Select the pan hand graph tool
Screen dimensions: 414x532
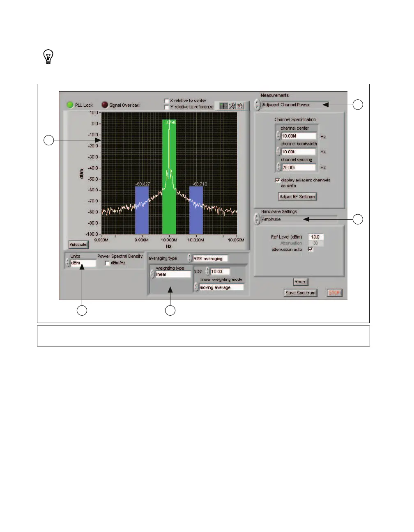[240, 106]
